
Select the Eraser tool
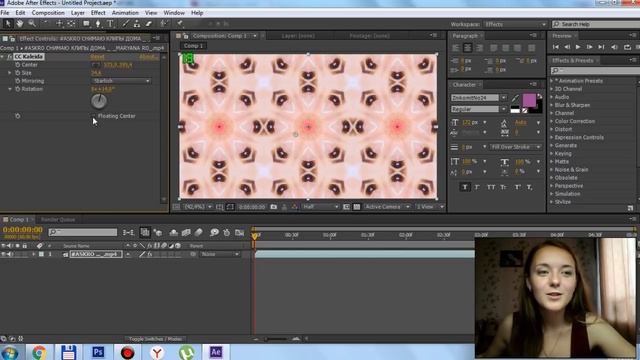tap(149, 24)
